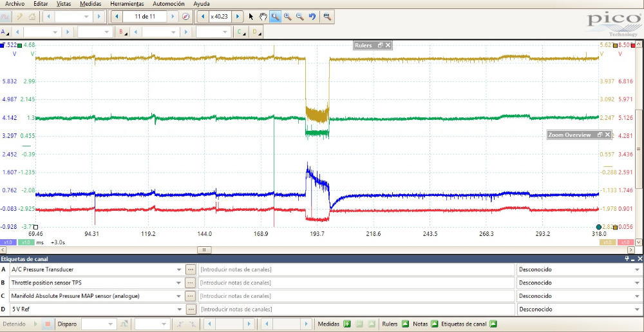This screenshot has height=332, width=644.
Task: Open the Desconocido dropdown for channel B
Action: tap(636, 282)
